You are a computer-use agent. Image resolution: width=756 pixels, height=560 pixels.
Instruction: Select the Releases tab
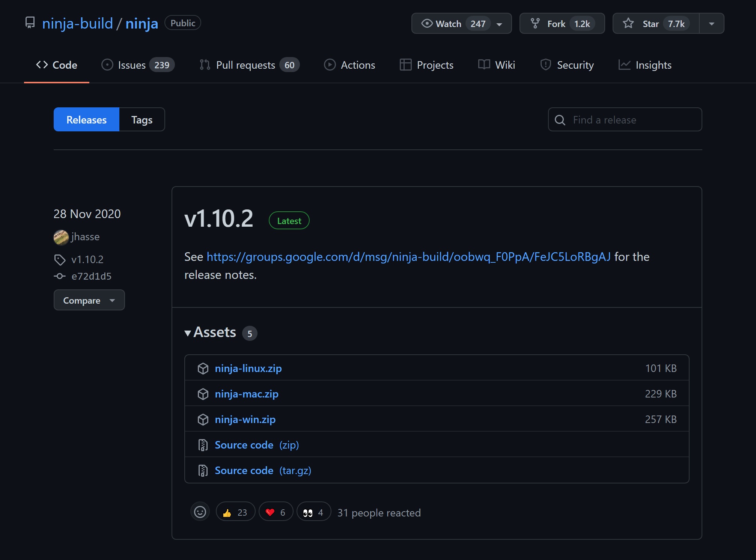point(86,119)
